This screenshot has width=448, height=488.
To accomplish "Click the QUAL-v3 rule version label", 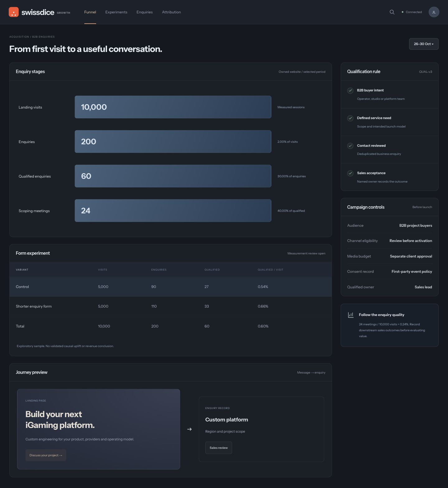I will click(x=426, y=72).
